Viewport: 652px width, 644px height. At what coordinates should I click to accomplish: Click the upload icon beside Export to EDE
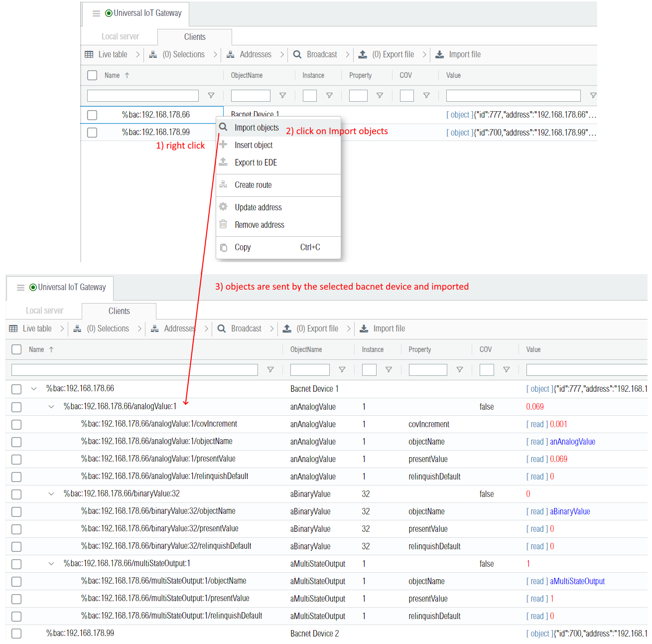pyautogui.click(x=223, y=162)
